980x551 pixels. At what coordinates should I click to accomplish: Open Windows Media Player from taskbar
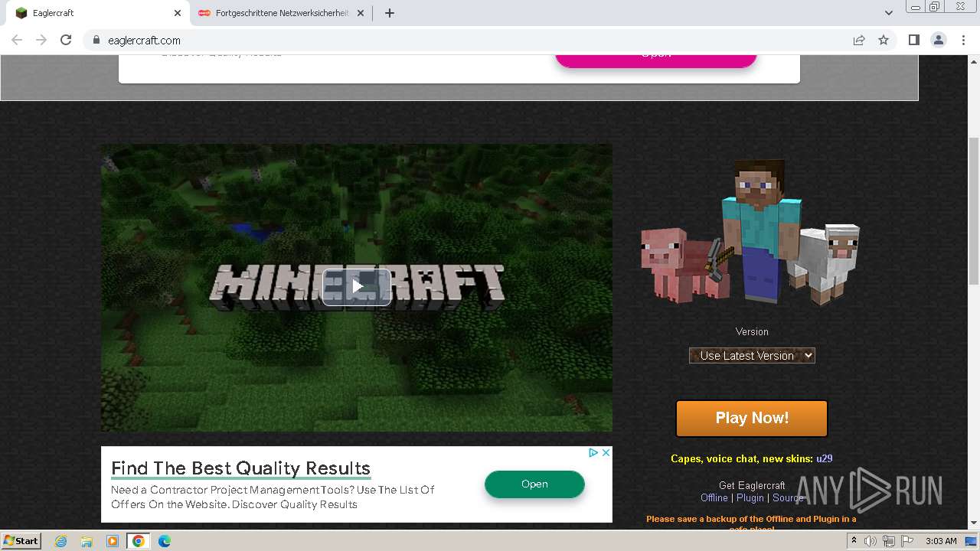[113, 541]
